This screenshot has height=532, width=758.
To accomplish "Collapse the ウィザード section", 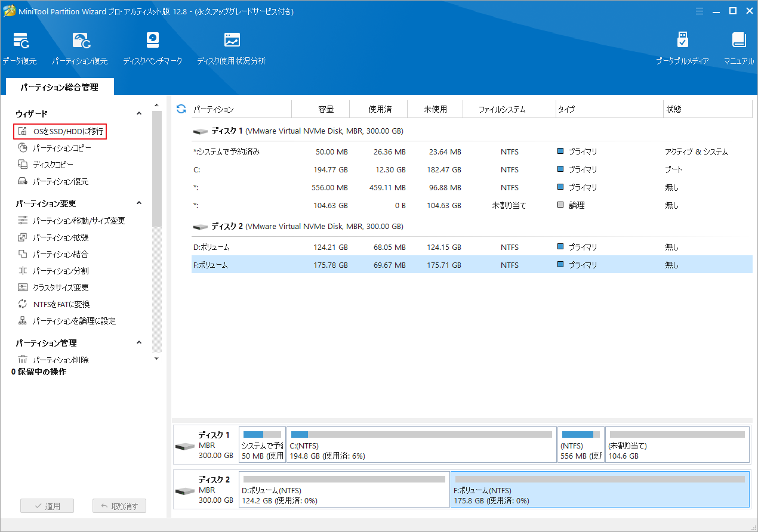I will pyautogui.click(x=138, y=113).
